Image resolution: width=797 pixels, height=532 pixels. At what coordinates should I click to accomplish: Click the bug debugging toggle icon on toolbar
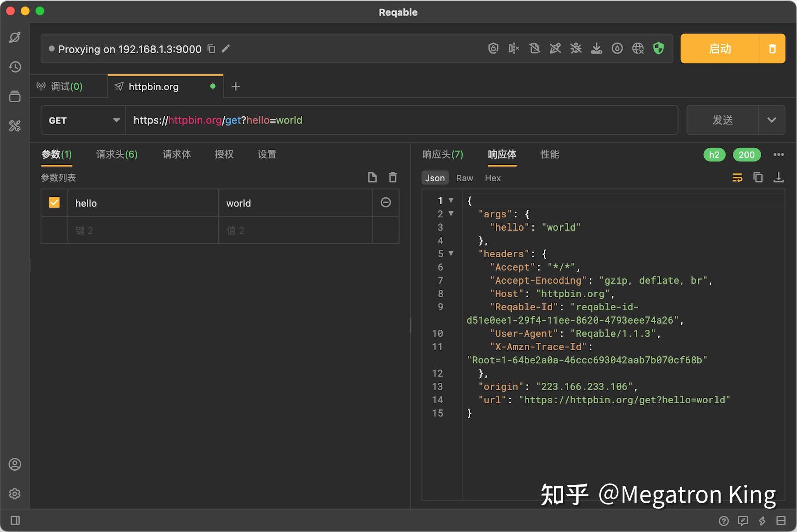(576, 48)
